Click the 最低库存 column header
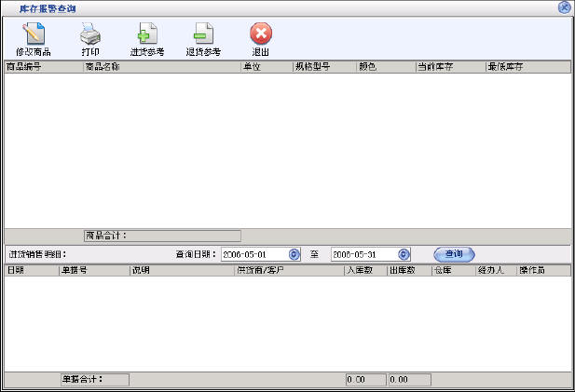This screenshot has height=392, width=575. click(x=527, y=67)
